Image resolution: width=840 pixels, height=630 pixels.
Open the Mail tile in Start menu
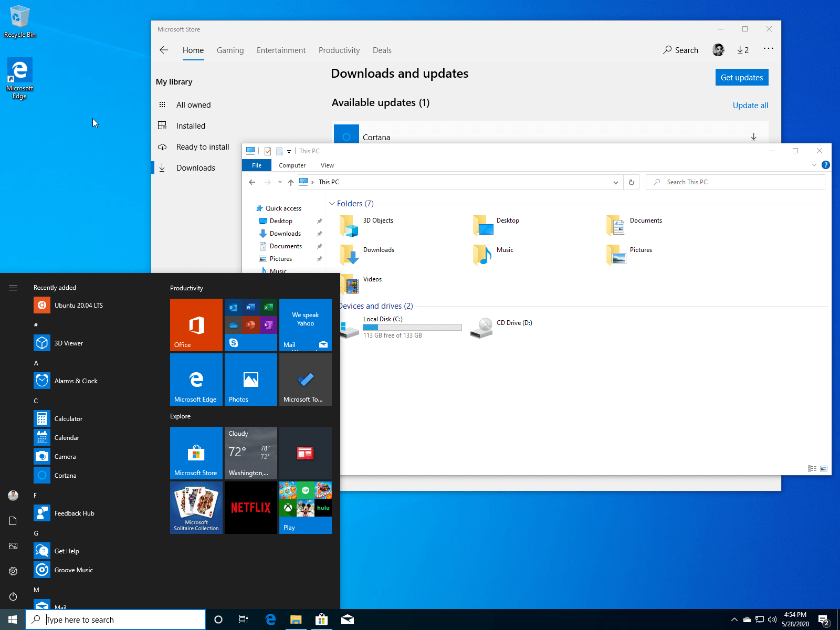click(x=306, y=325)
